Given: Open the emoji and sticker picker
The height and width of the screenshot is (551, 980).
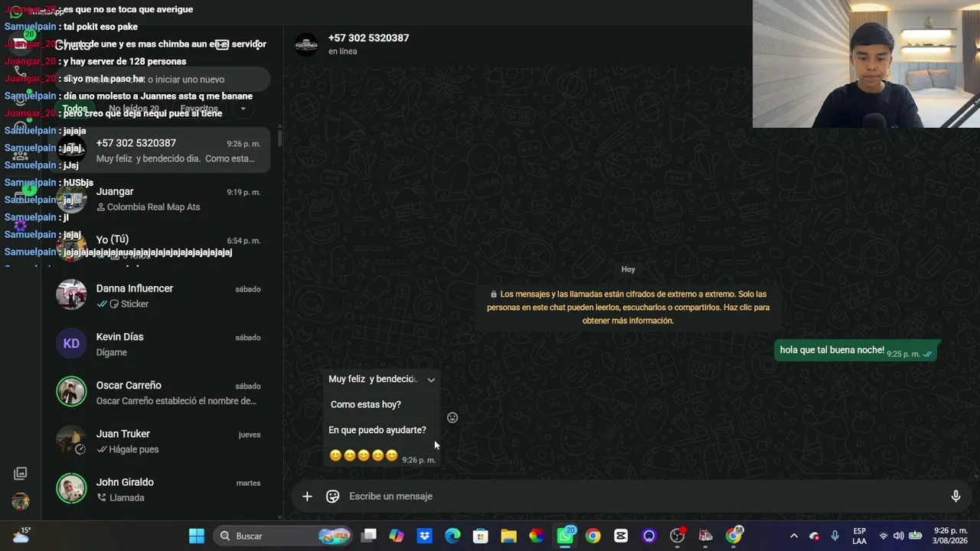Looking at the screenshot, I should click(x=332, y=497).
